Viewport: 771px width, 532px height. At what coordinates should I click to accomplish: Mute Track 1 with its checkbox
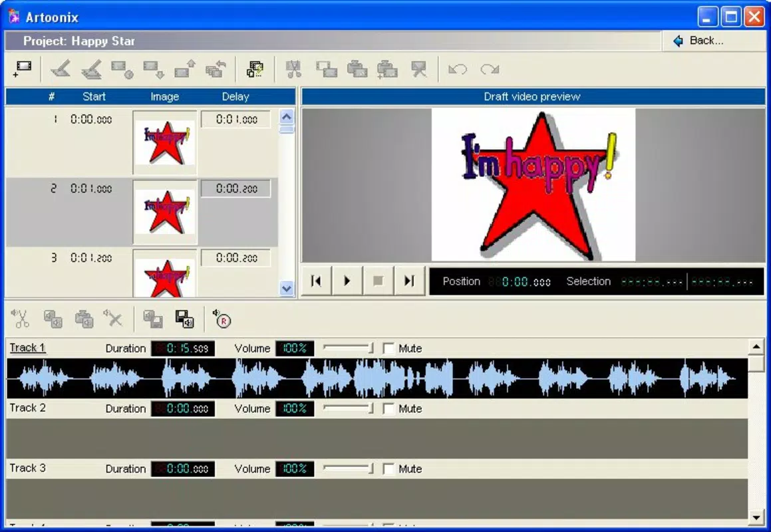pyautogui.click(x=388, y=348)
